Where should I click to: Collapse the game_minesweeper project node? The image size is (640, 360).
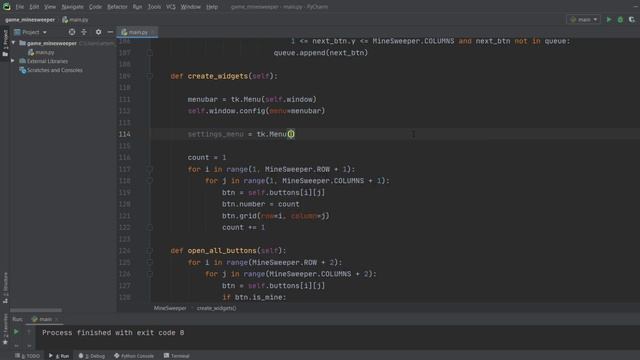click(x=13, y=43)
